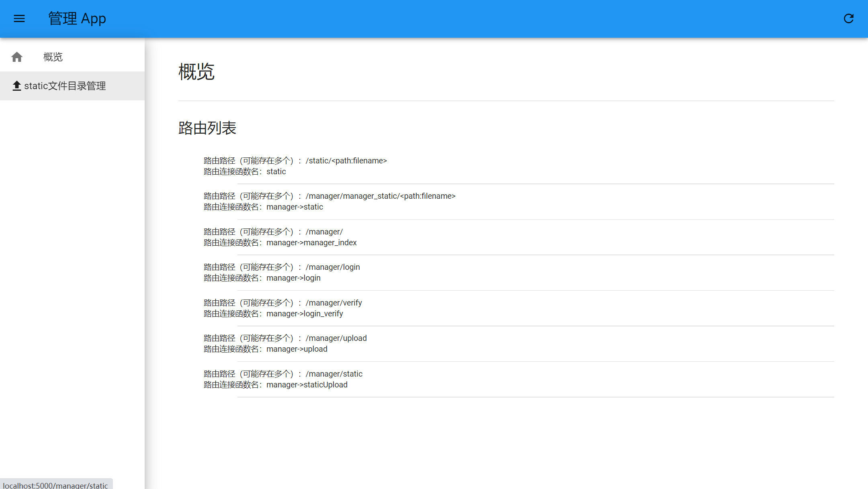868x489 pixels.
Task: Click the /manager/verify route path
Action: point(334,302)
